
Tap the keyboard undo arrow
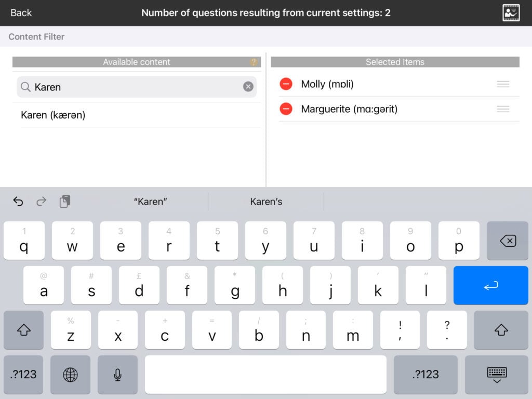coord(18,202)
